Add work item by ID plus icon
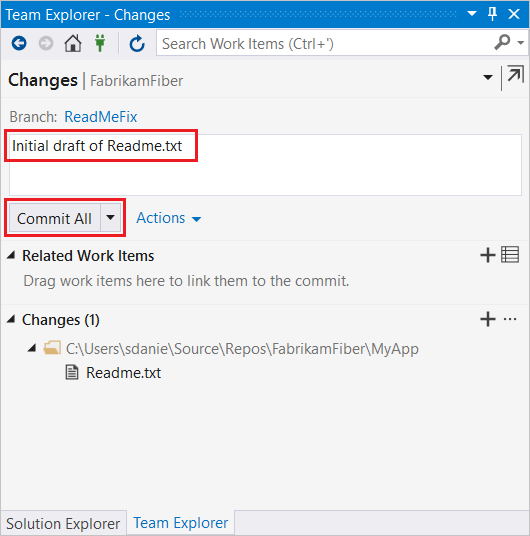Screen dimensions: 530x536 488,255
